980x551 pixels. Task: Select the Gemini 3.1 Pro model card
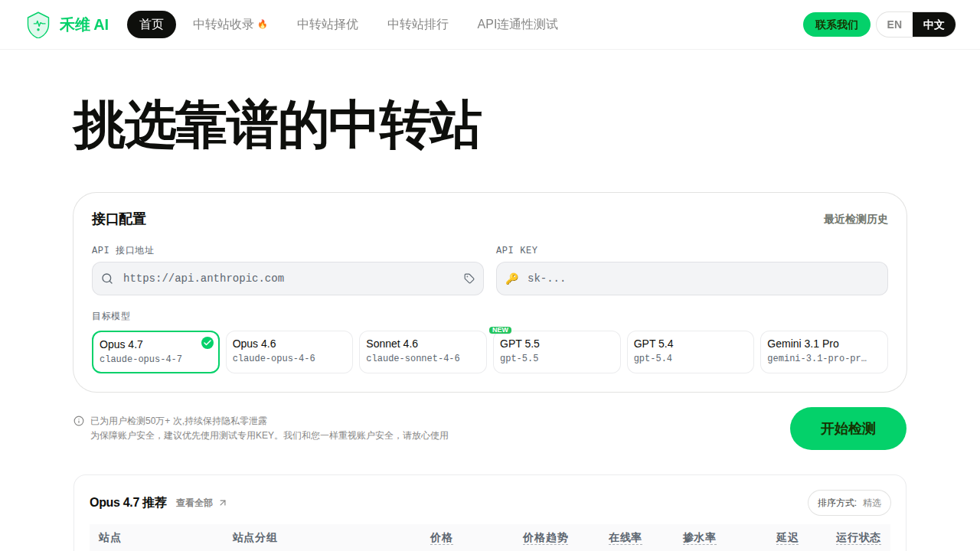(824, 352)
